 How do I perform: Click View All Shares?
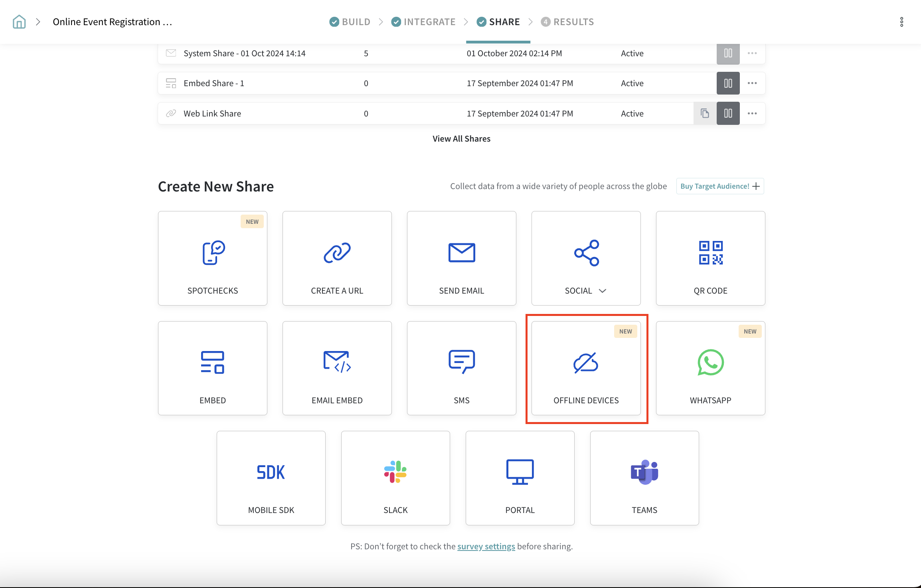coord(461,139)
